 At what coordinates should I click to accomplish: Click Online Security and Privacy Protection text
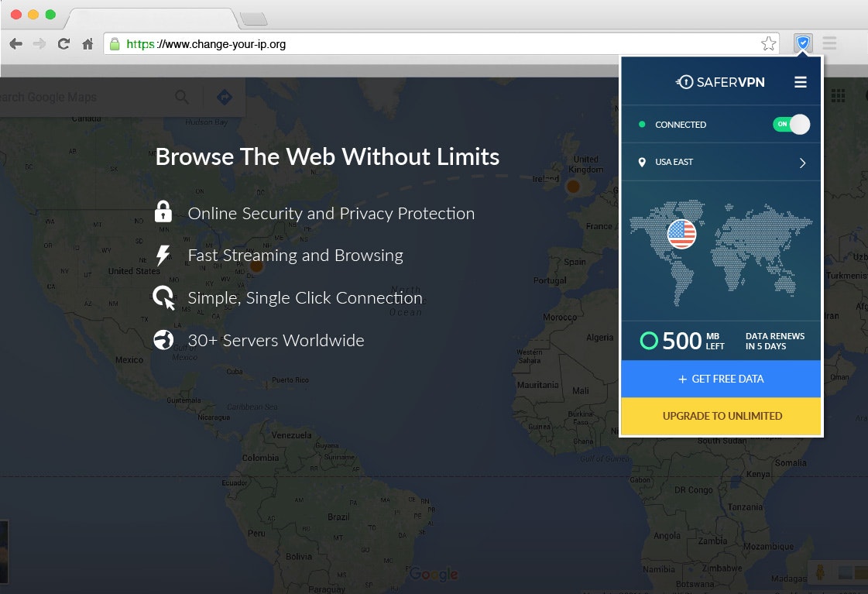click(x=331, y=213)
